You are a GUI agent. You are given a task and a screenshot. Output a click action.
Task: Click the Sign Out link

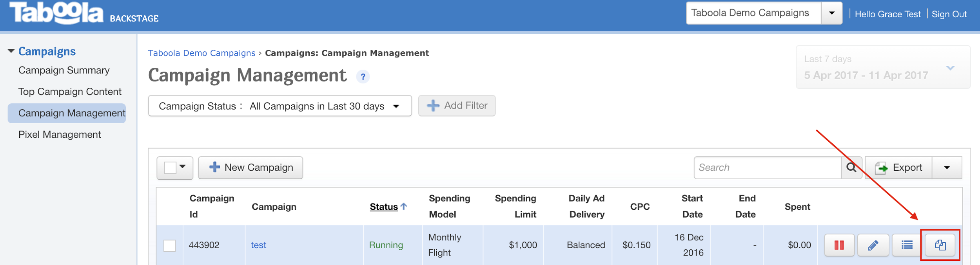[x=949, y=14]
